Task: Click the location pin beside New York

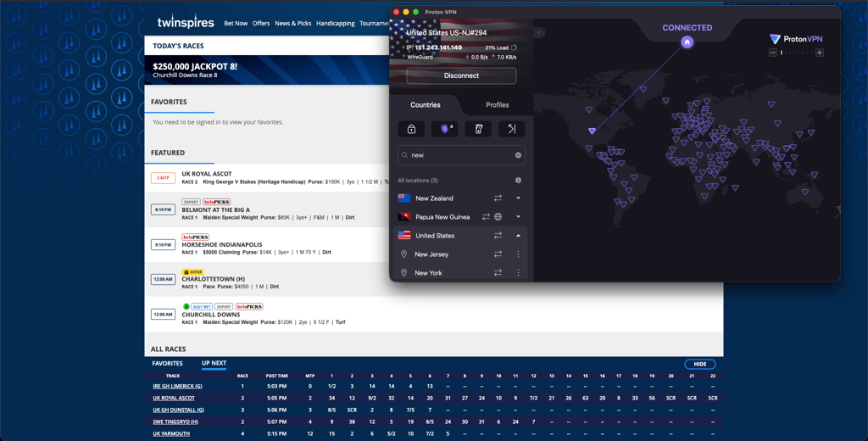Action: (403, 272)
